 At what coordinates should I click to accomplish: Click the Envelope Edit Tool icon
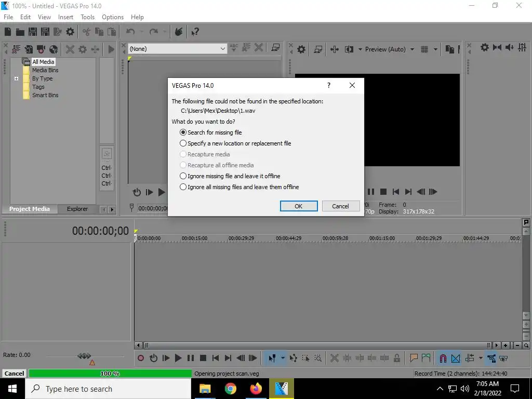tap(293, 358)
